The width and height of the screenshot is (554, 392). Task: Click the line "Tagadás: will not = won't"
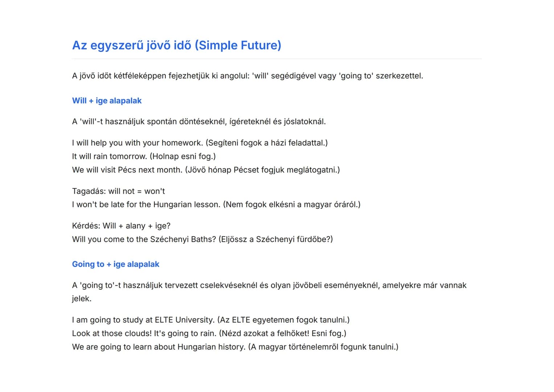point(118,191)
